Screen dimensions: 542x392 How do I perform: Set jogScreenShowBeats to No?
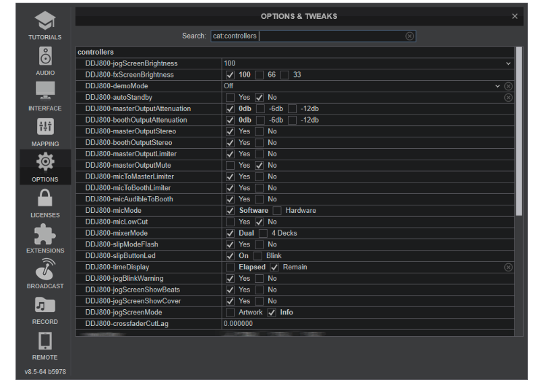[x=260, y=290]
